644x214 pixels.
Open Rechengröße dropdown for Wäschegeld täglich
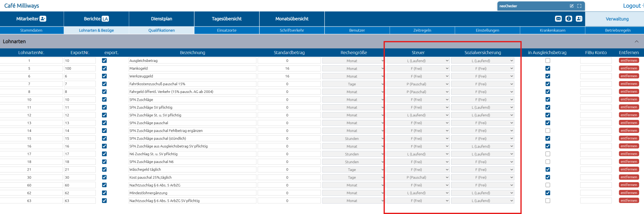tap(353, 169)
